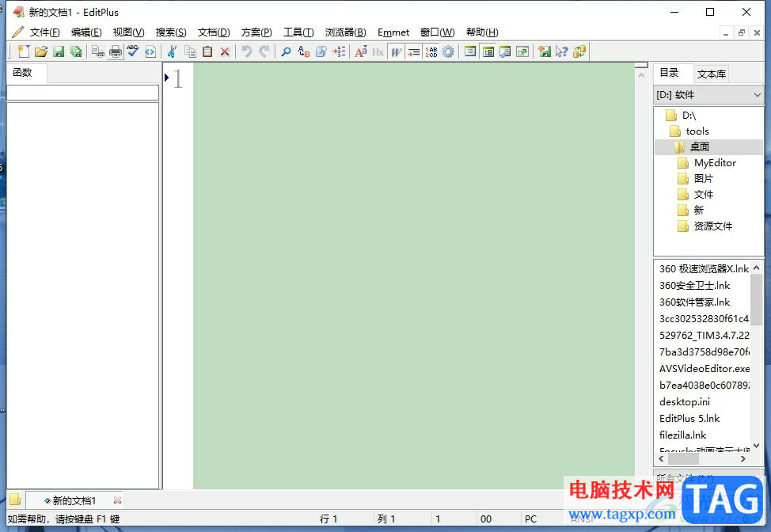Click the Save All toolbar icon
This screenshot has height=532, width=771.
point(76,51)
